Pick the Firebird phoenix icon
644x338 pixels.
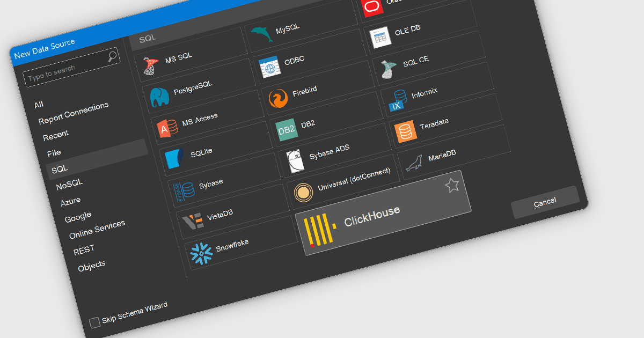pyautogui.click(x=277, y=99)
